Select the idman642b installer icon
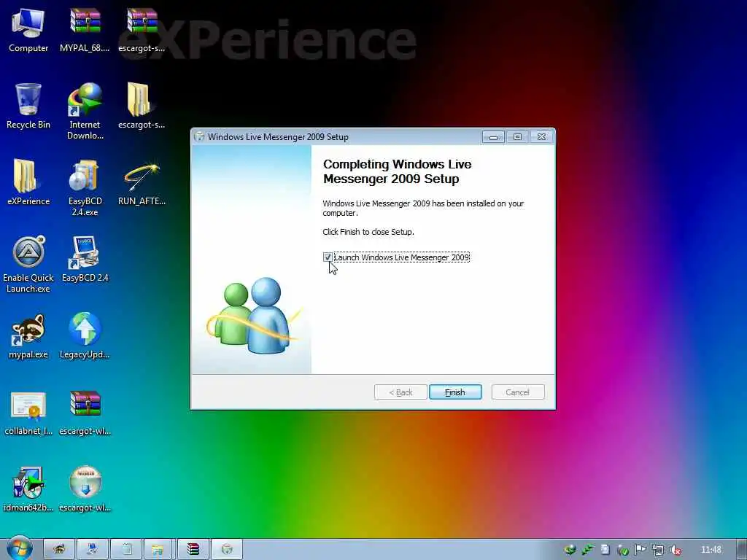Viewport: 747px width, 560px height. coord(28,489)
